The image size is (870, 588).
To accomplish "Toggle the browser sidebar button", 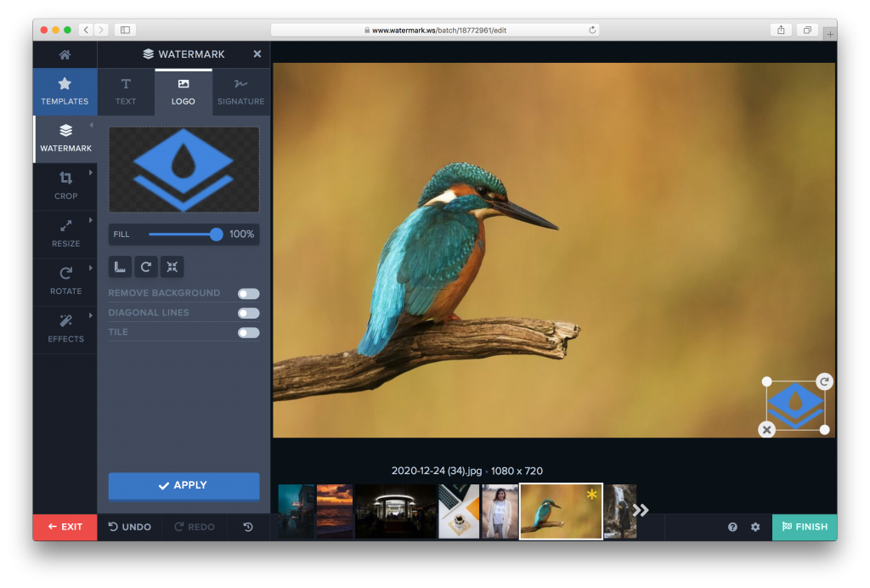I will pyautogui.click(x=126, y=30).
